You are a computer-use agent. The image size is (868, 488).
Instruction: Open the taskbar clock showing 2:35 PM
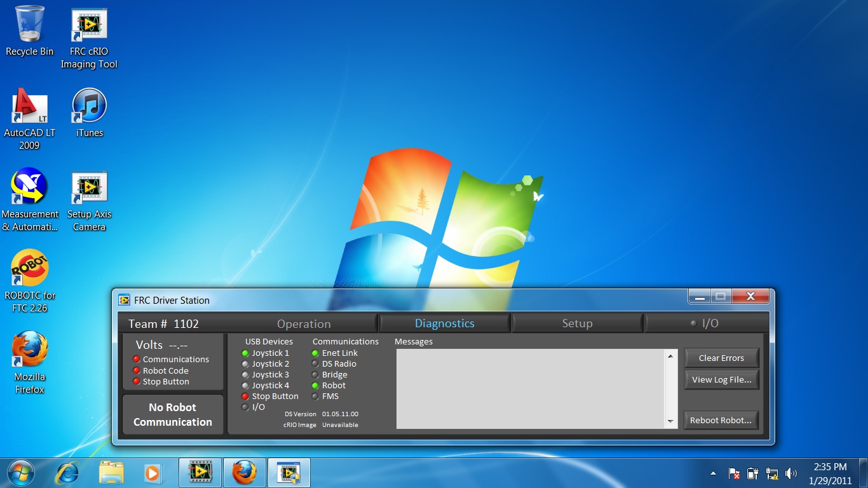[830, 473]
